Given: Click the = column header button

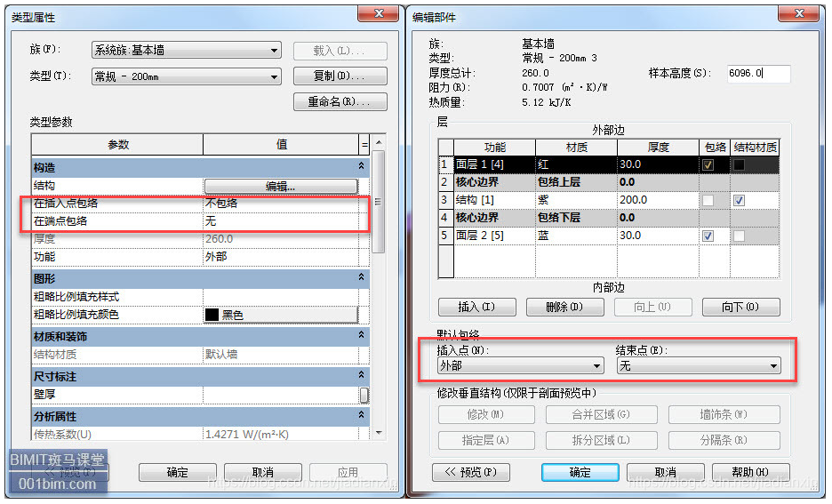Looking at the screenshot, I should pyautogui.click(x=364, y=144).
